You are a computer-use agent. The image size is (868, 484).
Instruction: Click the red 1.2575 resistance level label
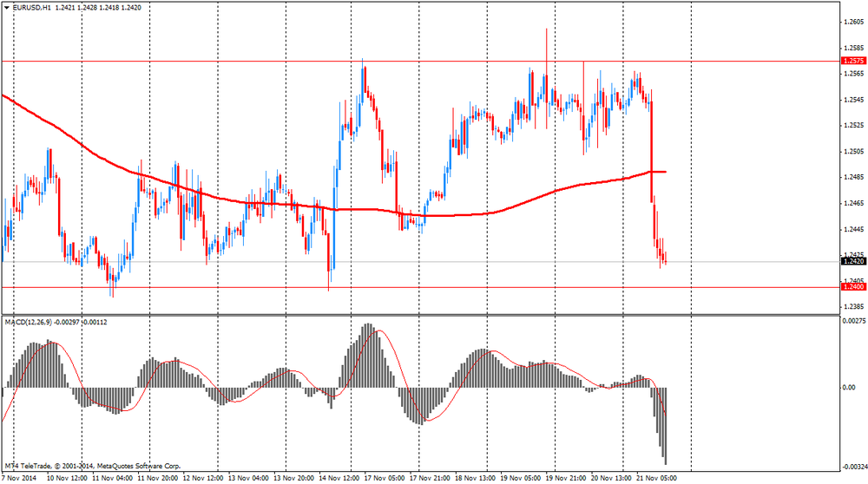coord(853,61)
